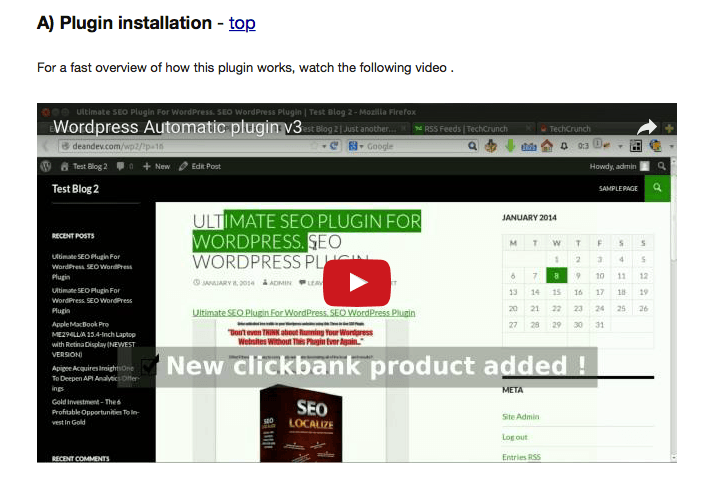Click the green download arrow toolbar icon
The image size is (702, 479).
click(x=510, y=145)
